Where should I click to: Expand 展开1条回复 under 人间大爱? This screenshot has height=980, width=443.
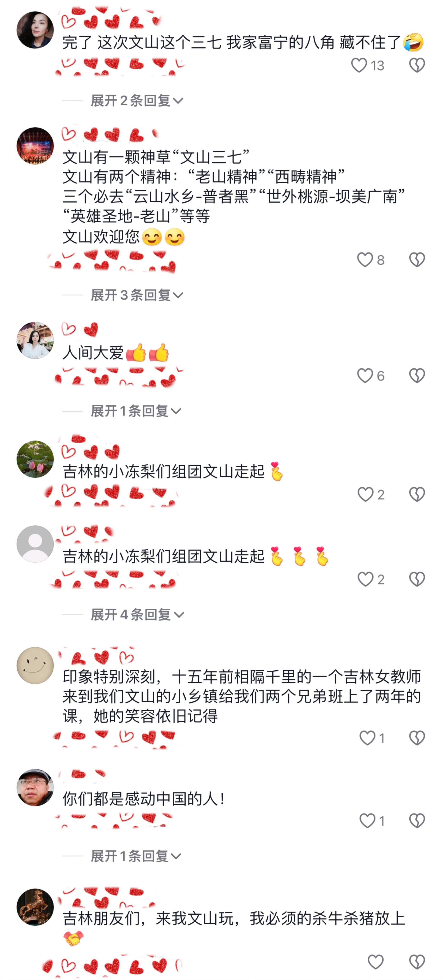coord(136,411)
